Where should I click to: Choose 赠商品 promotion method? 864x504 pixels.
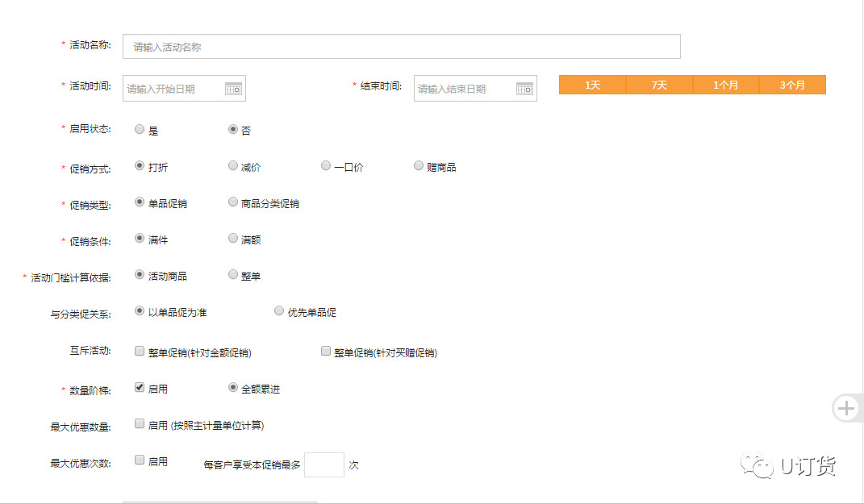pos(419,165)
